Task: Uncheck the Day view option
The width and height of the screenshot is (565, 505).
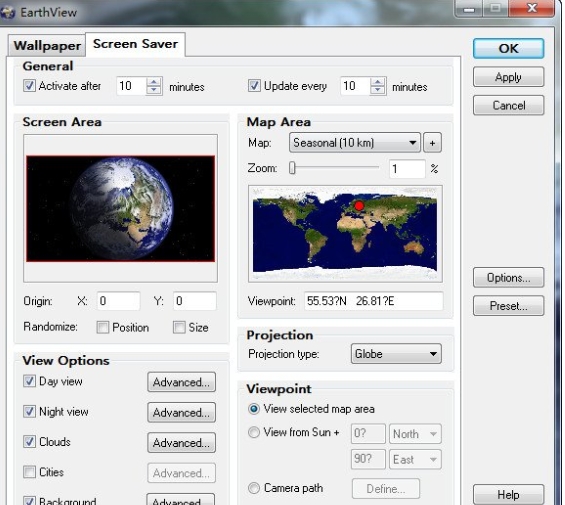Action: [29, 381]
